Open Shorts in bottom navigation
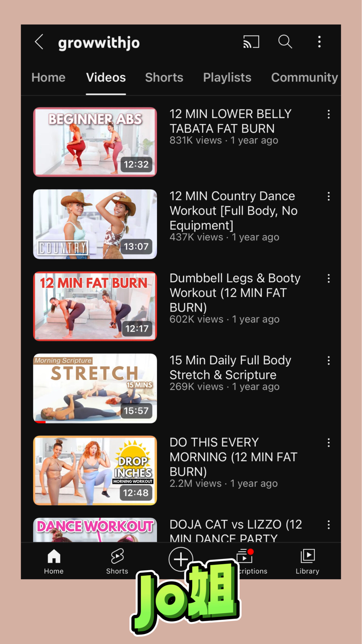The height and width of the screenshot is (644, 362). tap(117, 561)
